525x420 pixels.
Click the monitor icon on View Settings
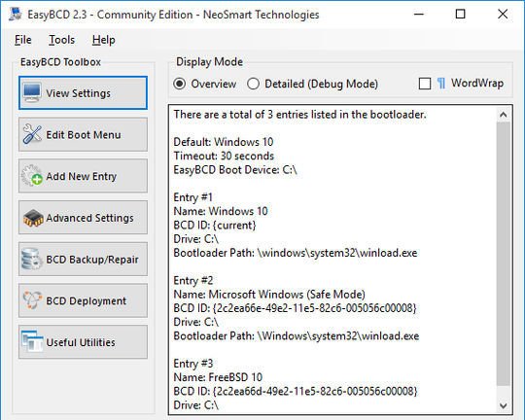pos(32,92)
